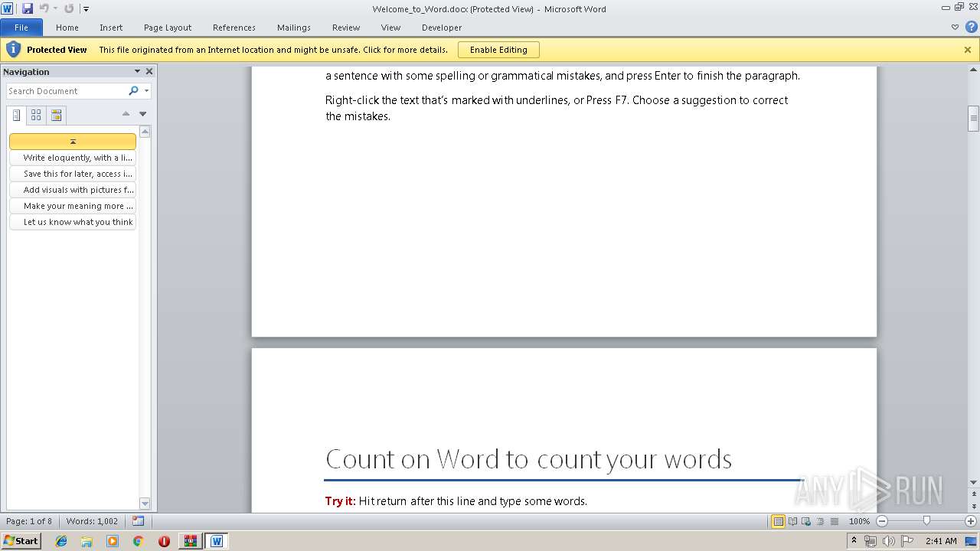Click the Search Document field
This screenshot has height=551, width=980.
coord(66,91)
